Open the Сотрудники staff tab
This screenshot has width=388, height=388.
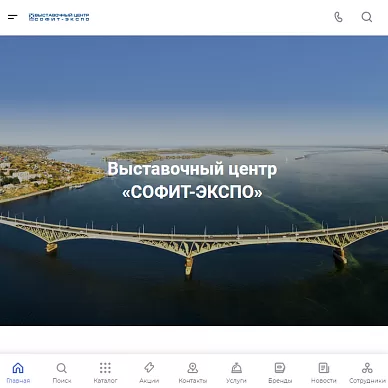367,373
